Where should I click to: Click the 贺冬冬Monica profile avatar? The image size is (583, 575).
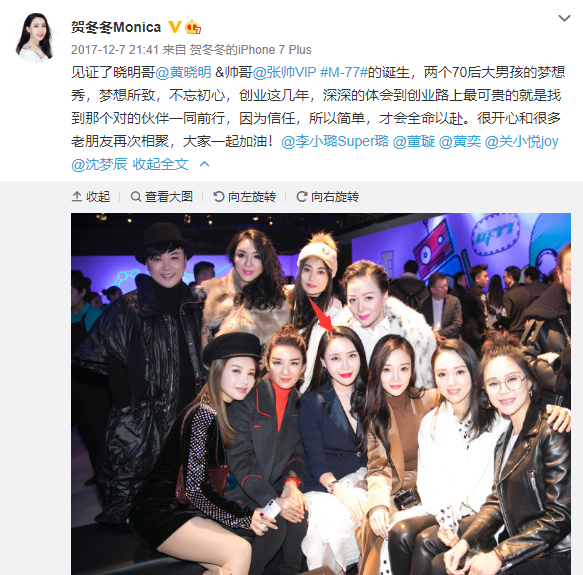coord(35,37)
